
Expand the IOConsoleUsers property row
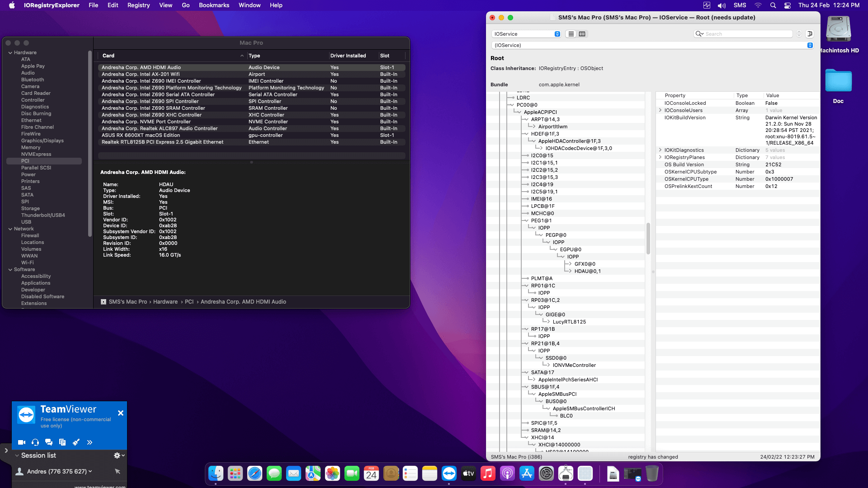point(660,110)
